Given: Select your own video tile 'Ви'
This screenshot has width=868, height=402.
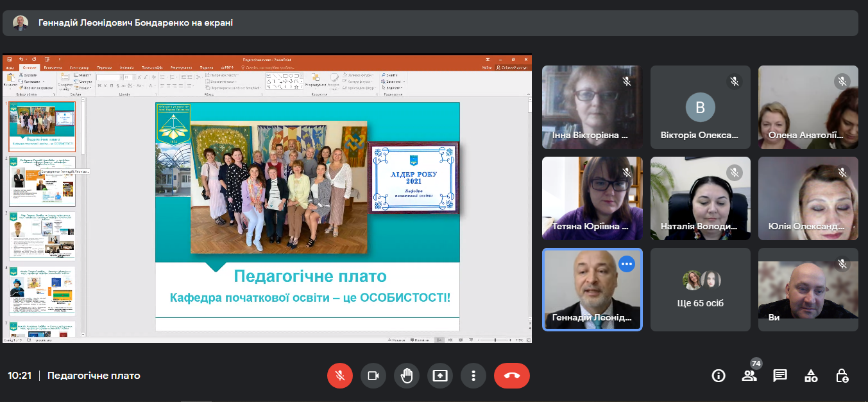Looking at the screenshot, I should click(x=808, y=290).
